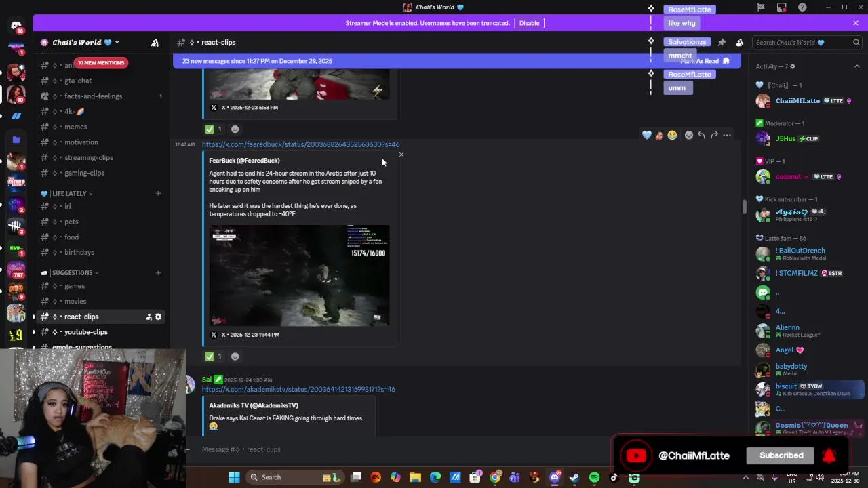Dismiss Streamer Mode banner with X
The image size is (868, 488).
pos(856,23)
